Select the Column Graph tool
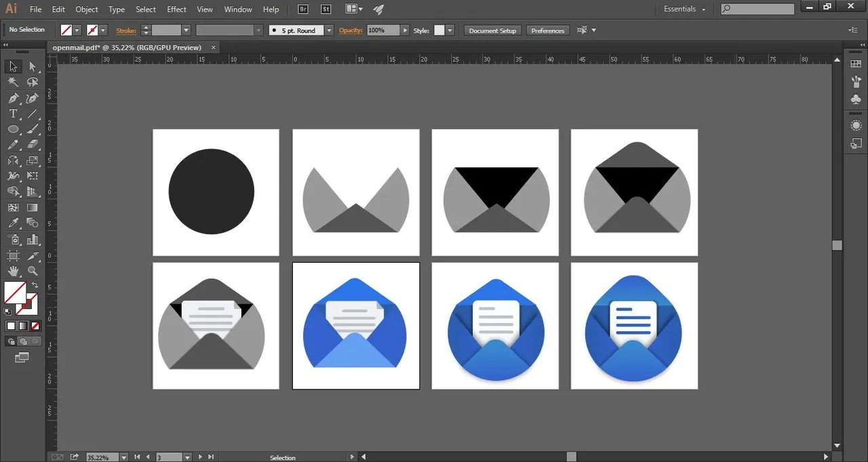This screenshot has height=462, width=868. 32,239
